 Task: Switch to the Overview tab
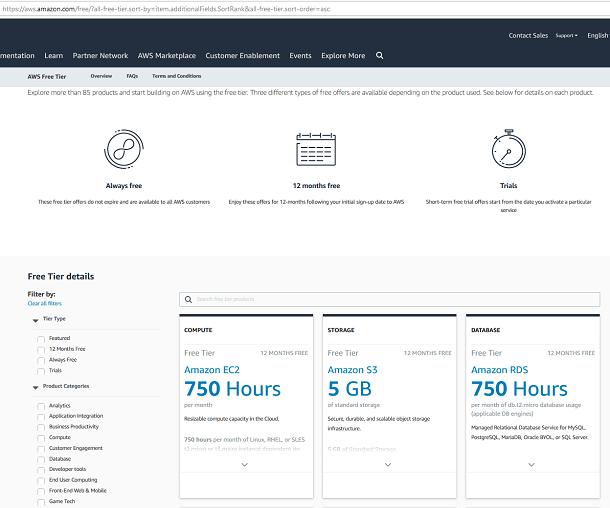pyautogui.click(x=101, y=76)
